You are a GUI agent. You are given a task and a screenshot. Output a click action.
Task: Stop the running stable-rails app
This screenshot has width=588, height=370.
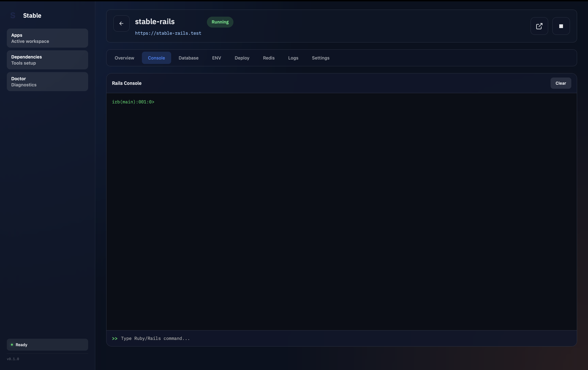pyautogui.click(x=561, y=26)
